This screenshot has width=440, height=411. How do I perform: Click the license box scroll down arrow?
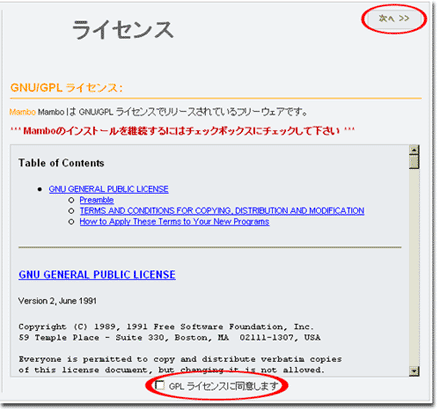pyautogui.click(x=414, y=371)
